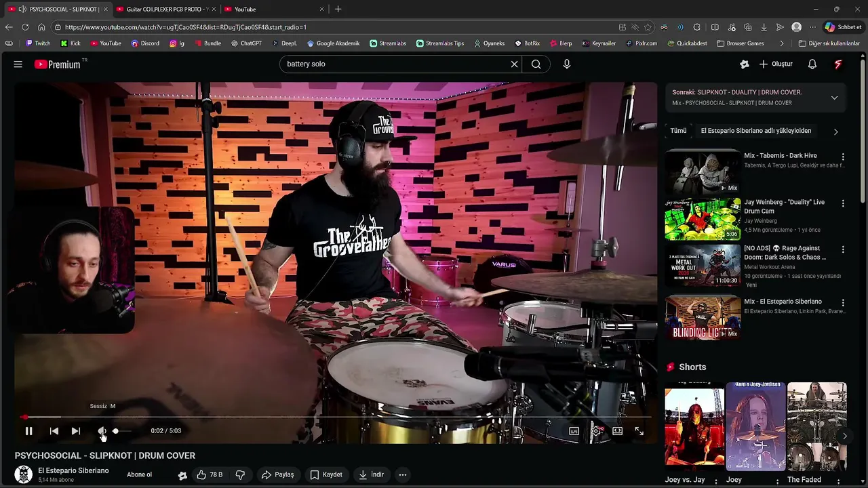Image resolution: width=868 pixels, height=488 pixels.
Task: Open video player settings gear
Action: [596, 431]
